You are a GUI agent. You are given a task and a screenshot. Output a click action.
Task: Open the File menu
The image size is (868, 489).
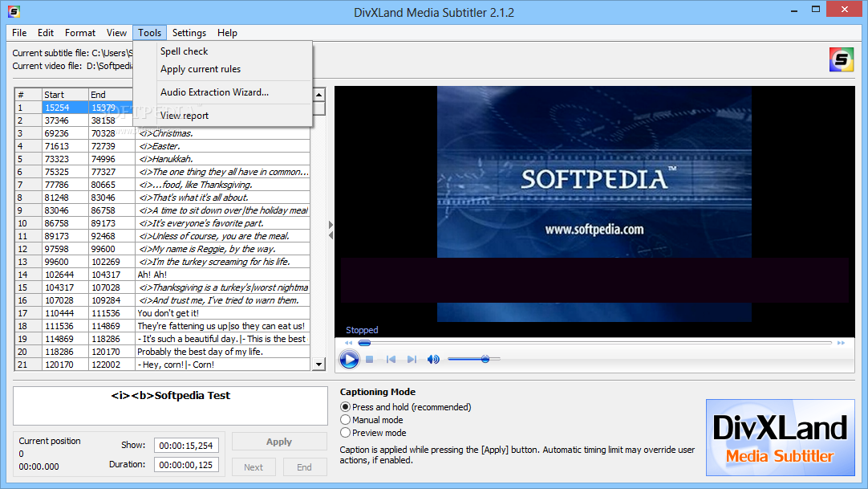point(19,33)
